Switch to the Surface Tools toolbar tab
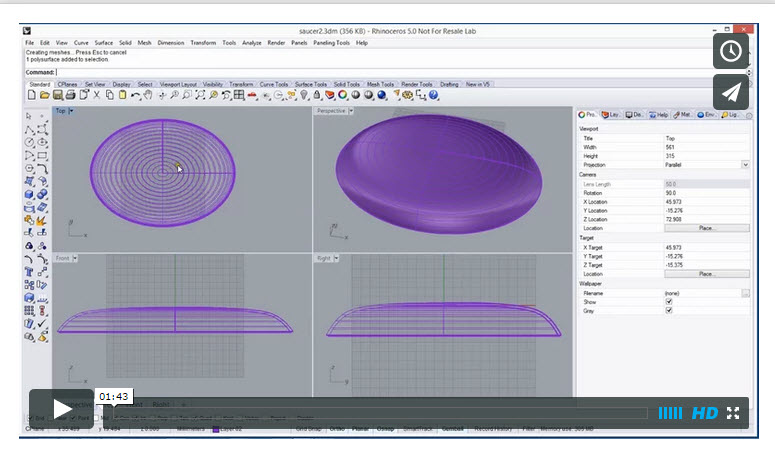This screenshot has height=455, width=775. coord(311,84)
